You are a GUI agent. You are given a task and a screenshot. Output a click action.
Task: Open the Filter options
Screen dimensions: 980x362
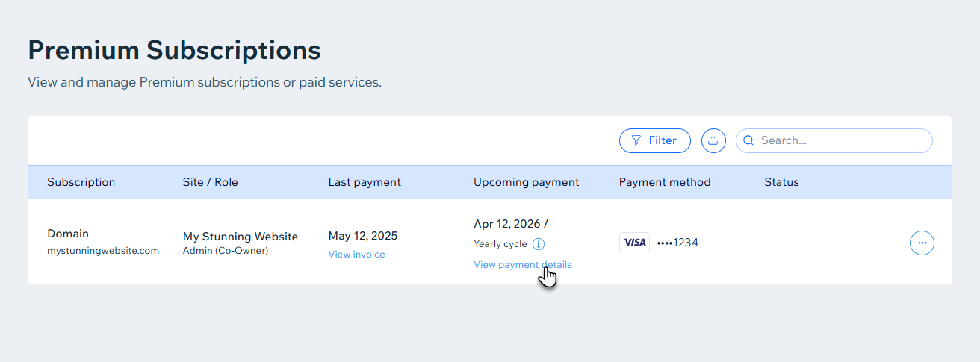pos(654,140)
